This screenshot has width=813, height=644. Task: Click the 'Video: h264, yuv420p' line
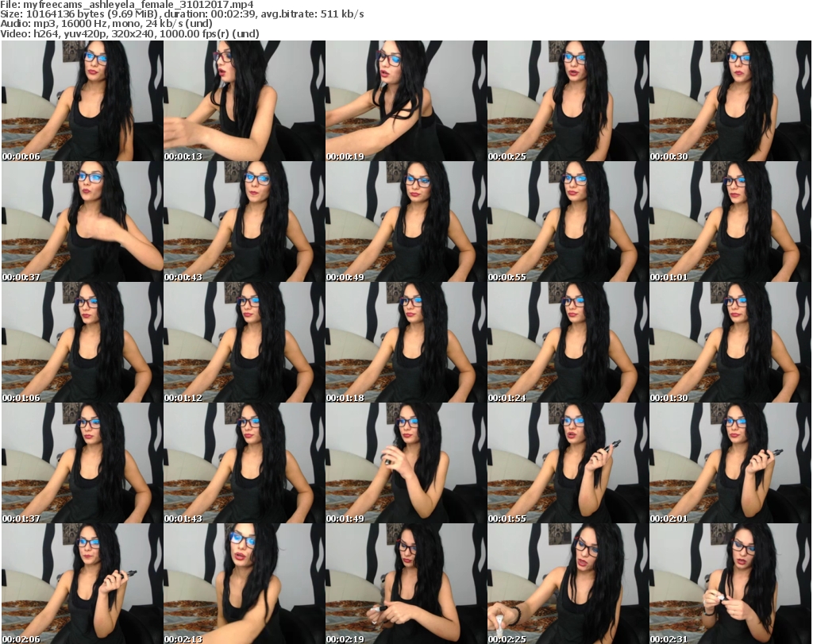pyautogui.click(x=129, y=33)
